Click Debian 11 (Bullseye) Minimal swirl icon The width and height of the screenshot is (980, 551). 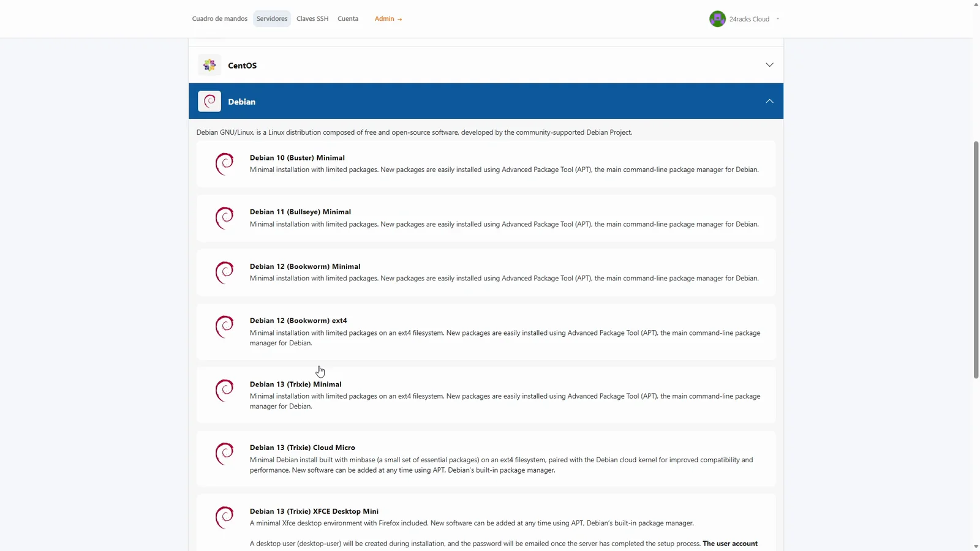(x=225, y=218)
